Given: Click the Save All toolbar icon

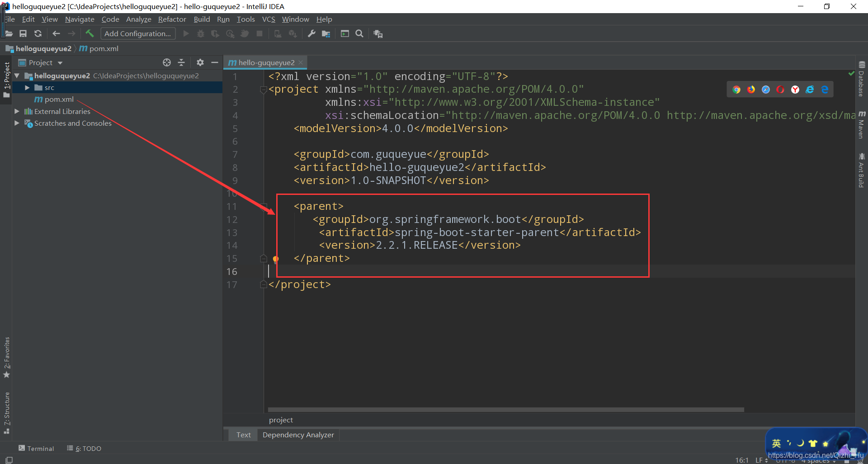Looking at the screenshot, I should tap(23, 33).
